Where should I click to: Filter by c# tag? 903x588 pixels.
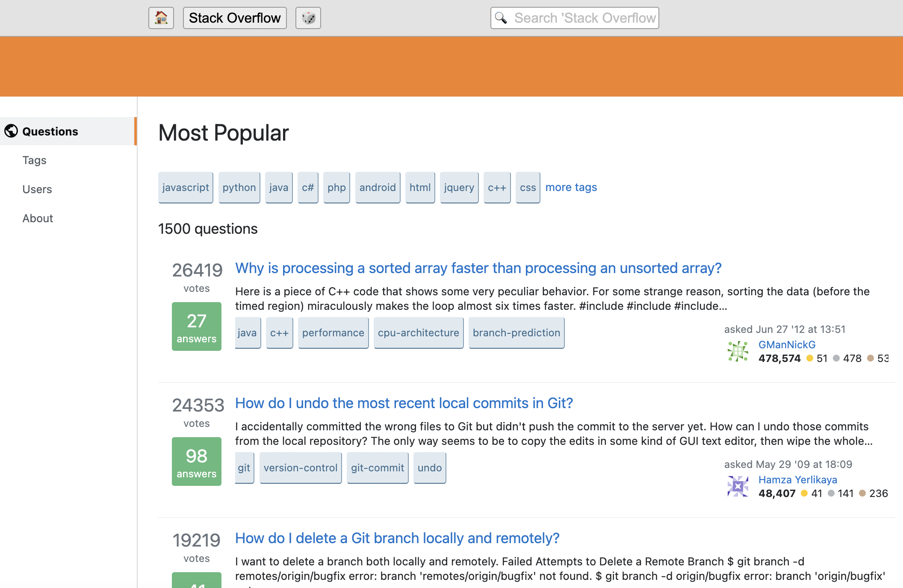click(308, 188)
